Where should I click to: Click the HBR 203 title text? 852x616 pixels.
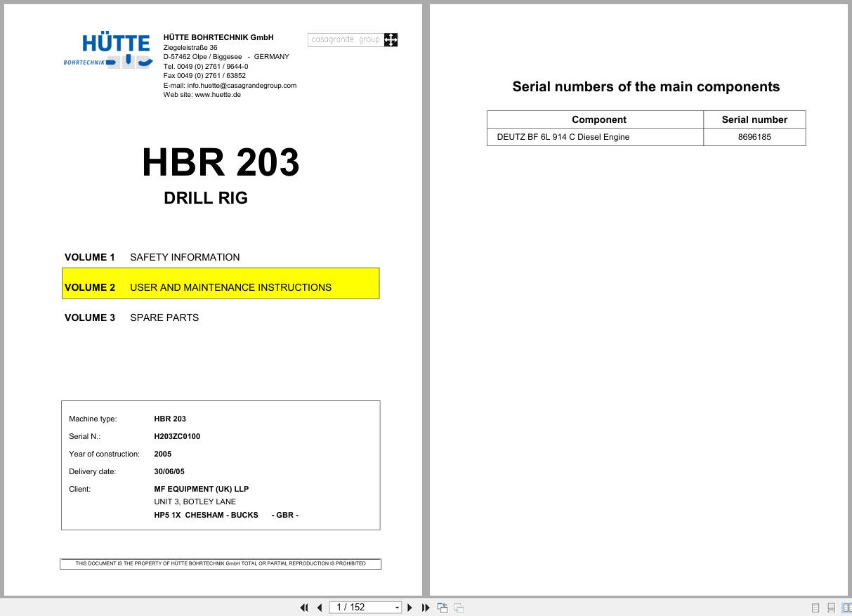pos(220,163)
